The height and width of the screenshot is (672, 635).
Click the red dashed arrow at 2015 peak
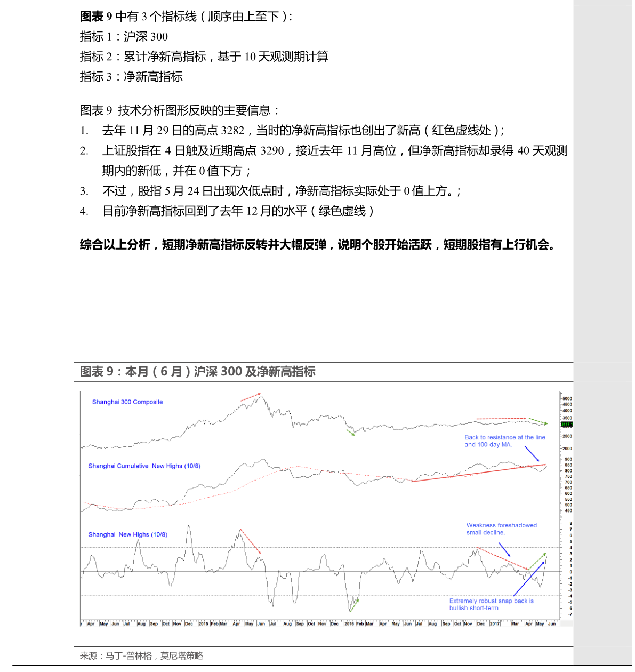(x=250, y=397)
